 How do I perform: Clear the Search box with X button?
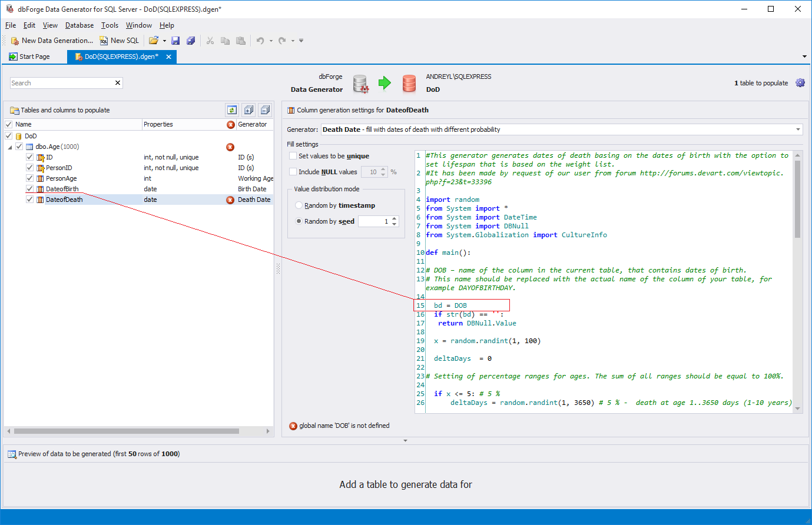click(x=118, y=83)
